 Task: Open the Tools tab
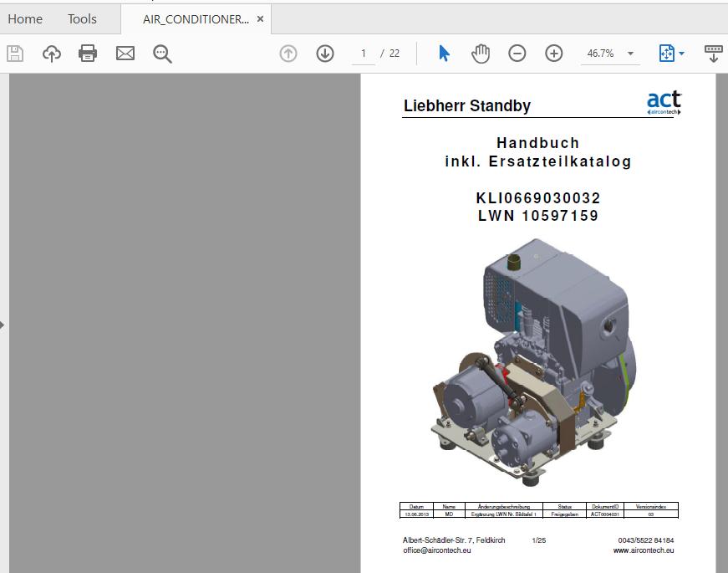coord(82,19)
